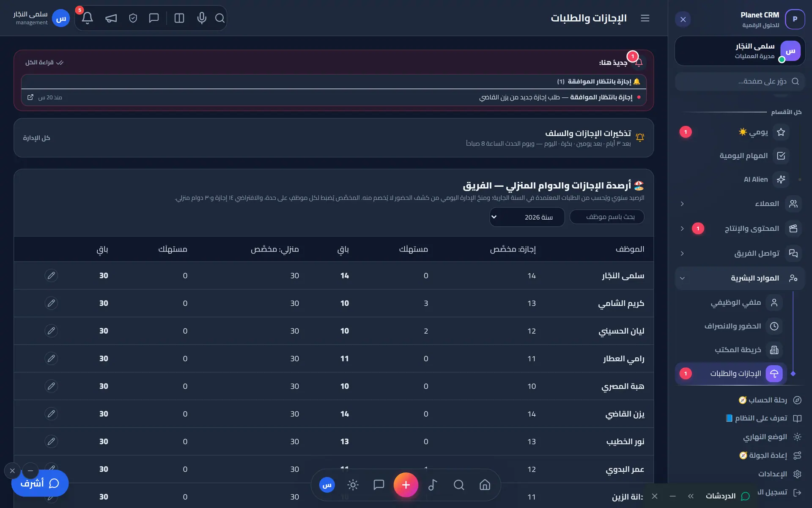Toggle الوضع النهاري light mode
812x508 pixels.
772,437
